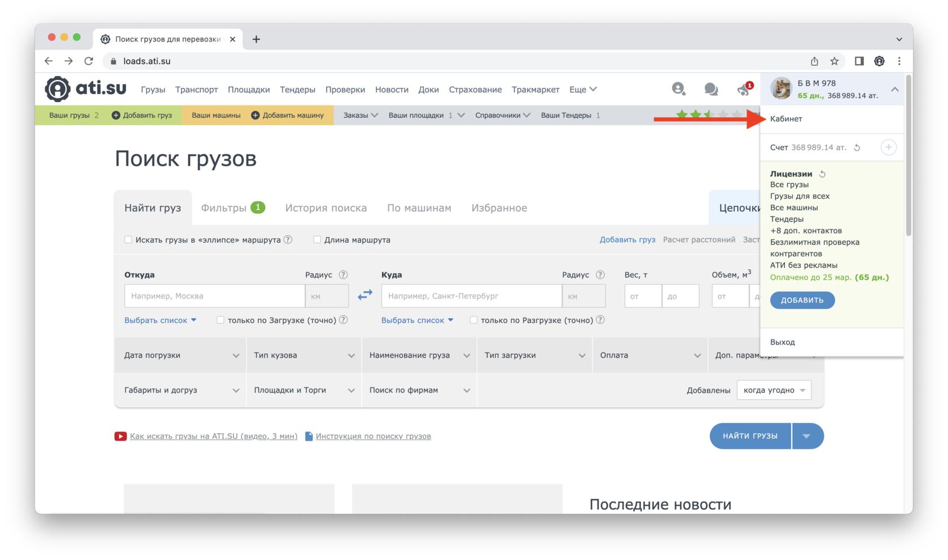Viewport: 948px width, 560px height.
Task: Open notifications with red badge
Action: coord(745,89)
